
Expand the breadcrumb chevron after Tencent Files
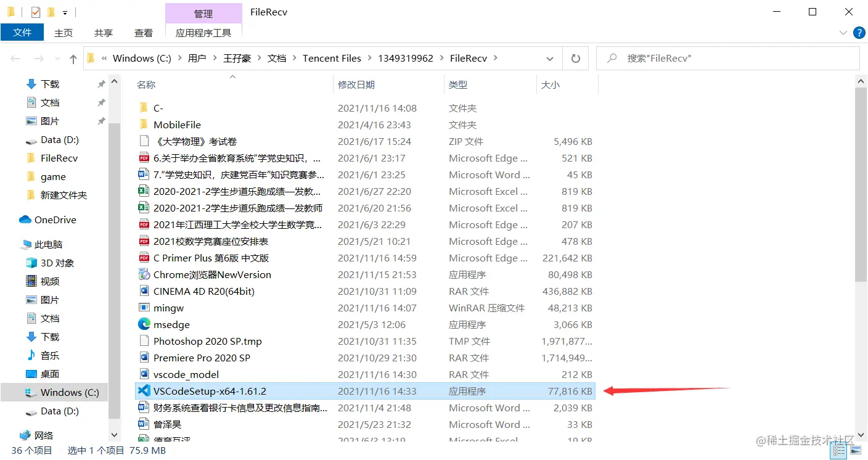[x=370, y=59]
